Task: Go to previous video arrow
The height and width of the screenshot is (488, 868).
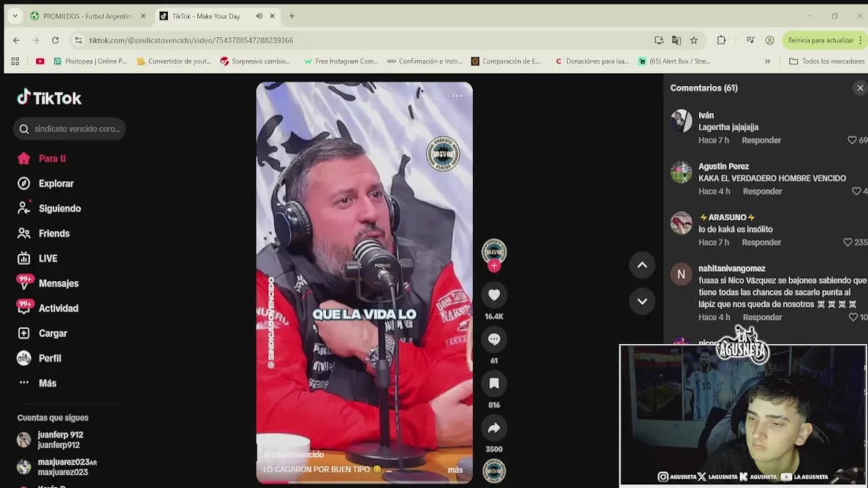Action: coord(642,265)
